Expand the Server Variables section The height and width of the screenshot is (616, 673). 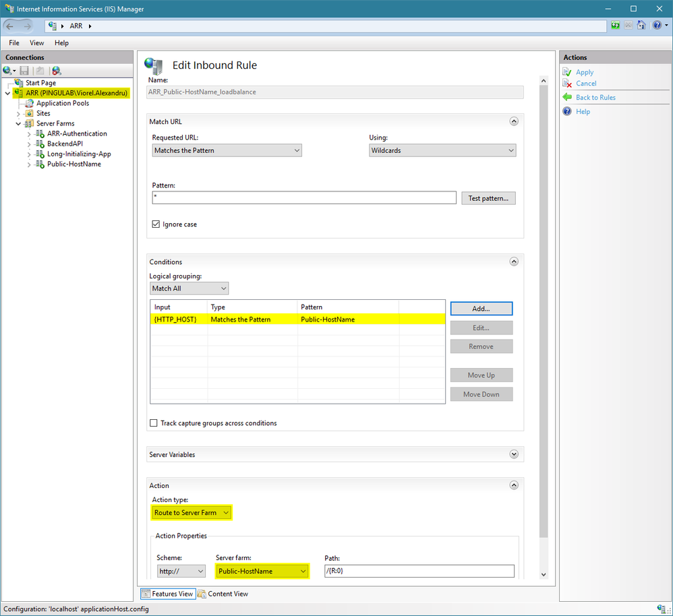tap(514, 454)
